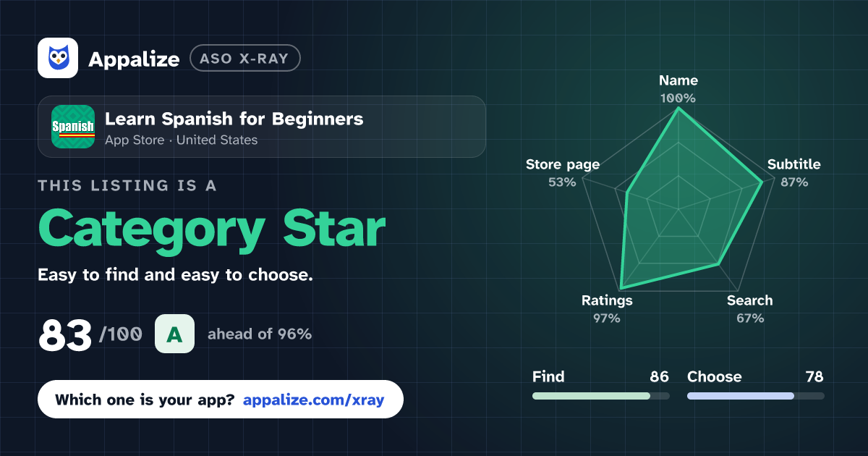
Task: Click the 'ahead of 96%' text
Action: tap(260, 334)
